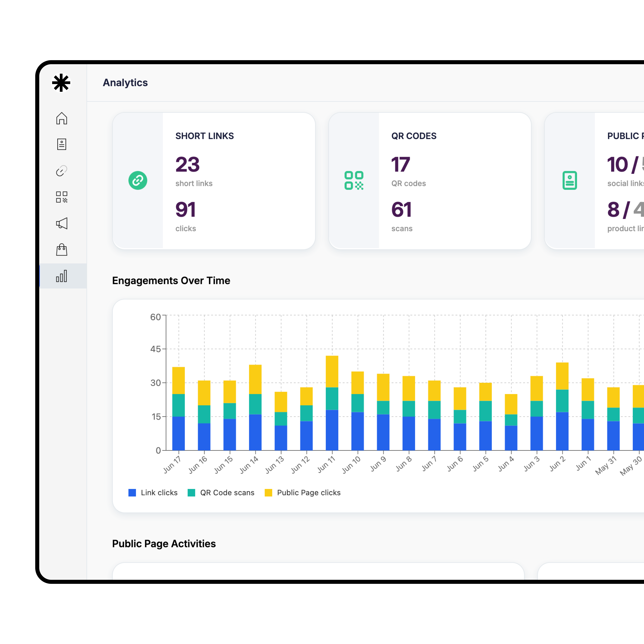Open the Home sidebar icon
The width and height of the screenshot is (644, 644).
point(62,118)
